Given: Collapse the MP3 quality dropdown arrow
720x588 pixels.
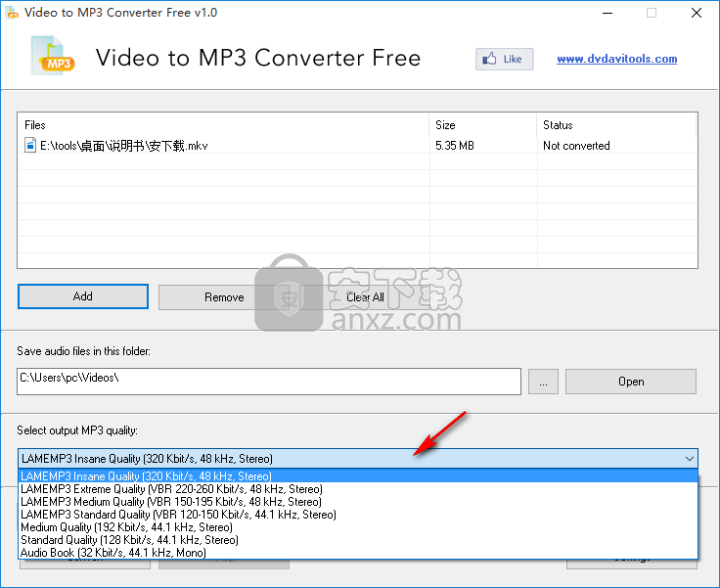Looking at the screenshot, I should point(689,459).
